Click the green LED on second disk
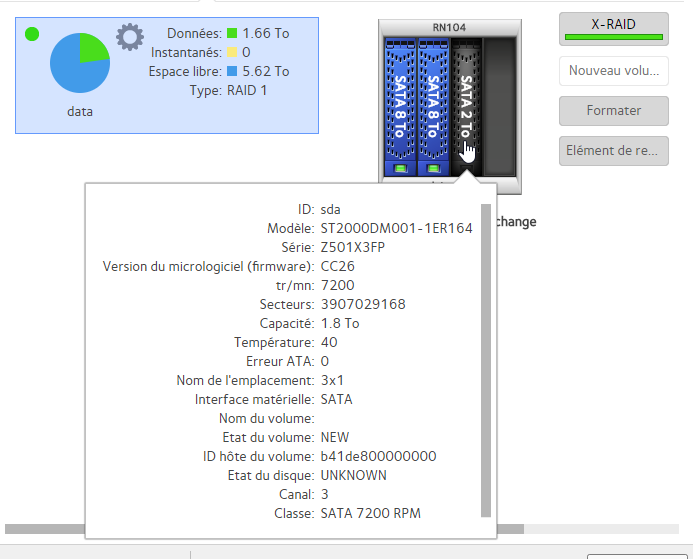The width and height of the screenshot is (693, 559). click(434, 168)
